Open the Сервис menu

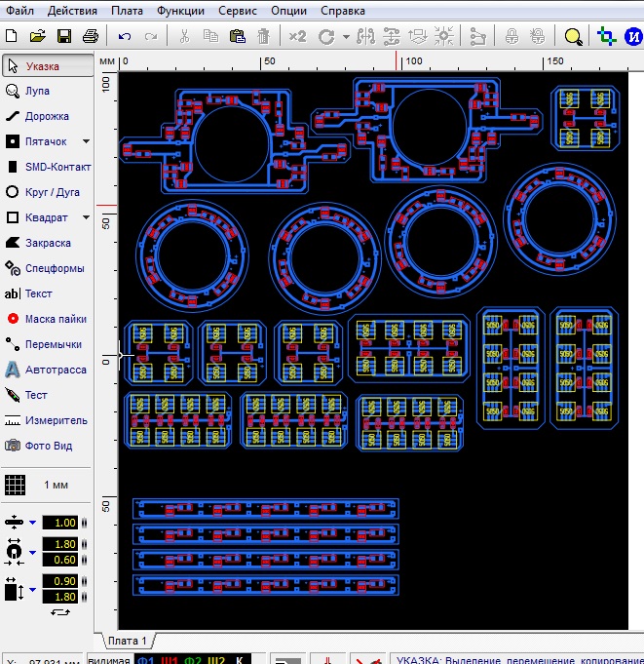click(238, 12)
